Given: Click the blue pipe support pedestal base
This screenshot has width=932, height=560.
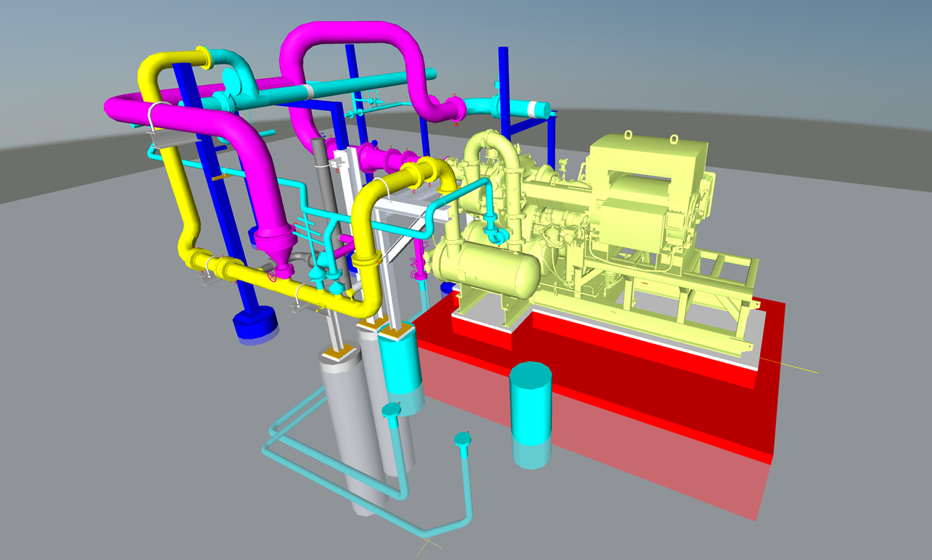Looking at the screenshot, I should [254, 323].
